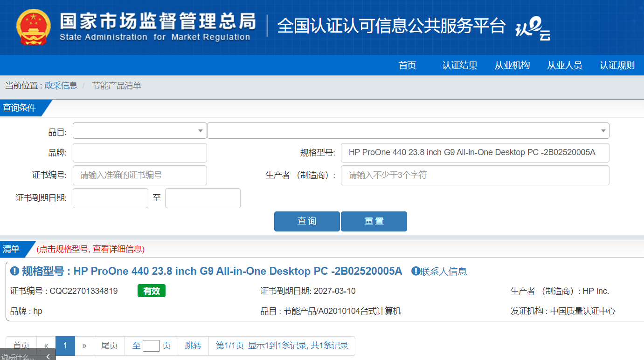Click the 重置 reset button
644x360 pixels.
click(374, 221)
